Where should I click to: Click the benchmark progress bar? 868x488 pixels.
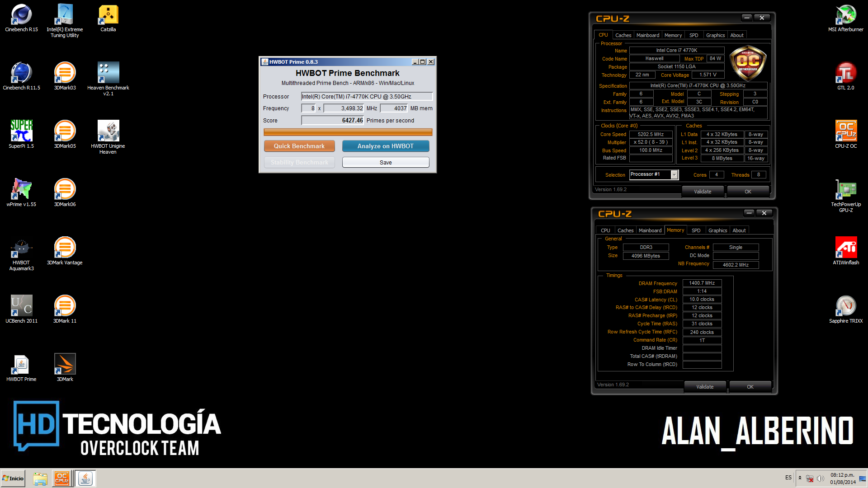pyautogui.click(x=348, y=132)
